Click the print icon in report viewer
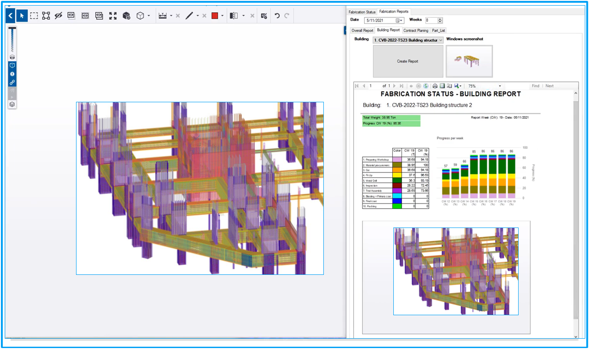The image size is (589, 364). coord(435,86)
